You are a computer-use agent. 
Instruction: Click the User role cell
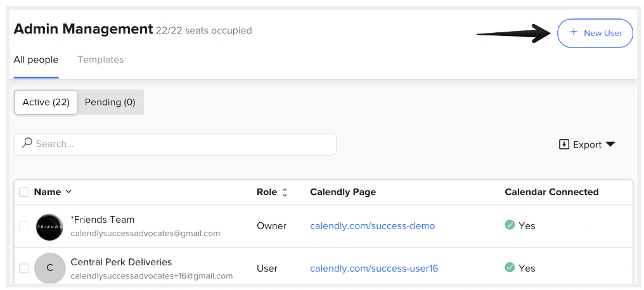(267, 268)
